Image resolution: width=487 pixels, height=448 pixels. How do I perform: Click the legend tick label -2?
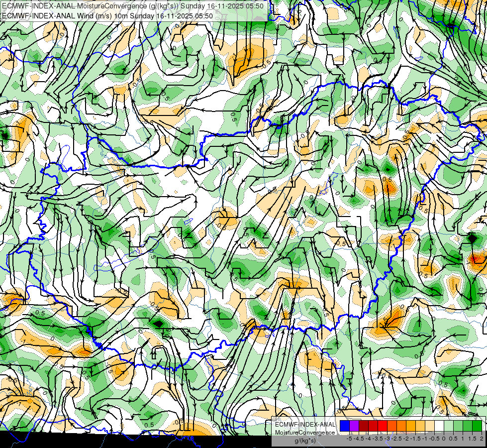click(406, 439)
